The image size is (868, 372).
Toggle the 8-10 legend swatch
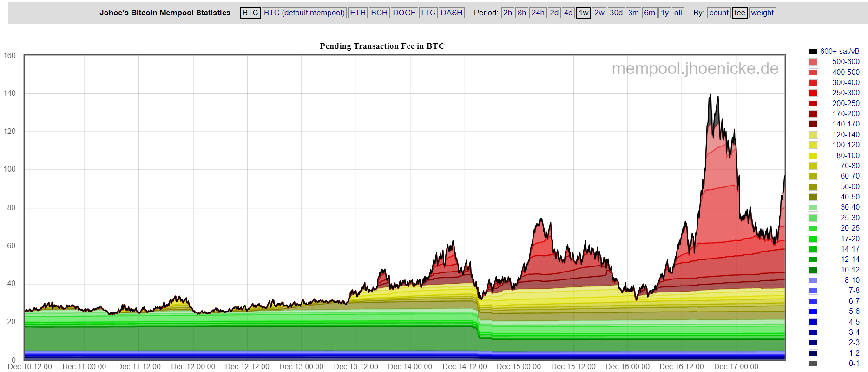point(813,280)
